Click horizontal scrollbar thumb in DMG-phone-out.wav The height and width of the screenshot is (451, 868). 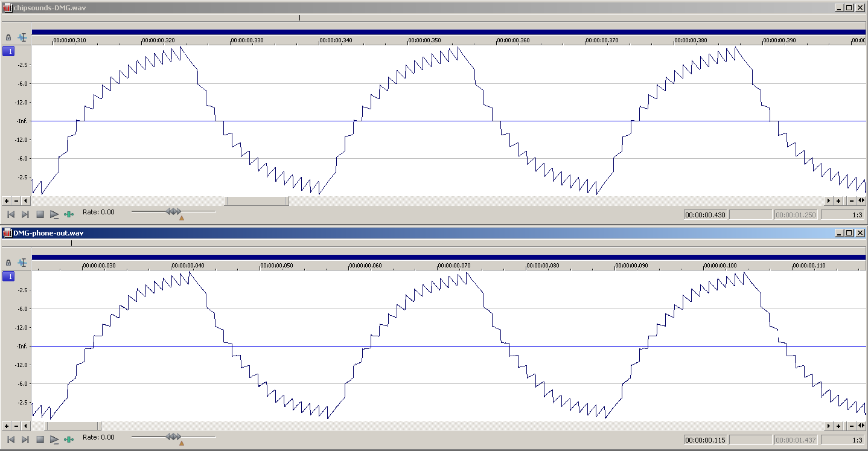point(74,426)
